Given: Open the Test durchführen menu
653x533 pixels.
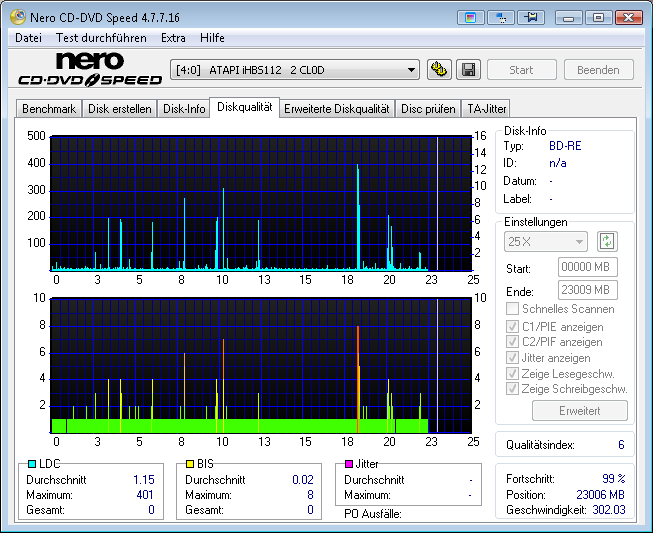Looking at the screenshot, I should coord(101,38).
